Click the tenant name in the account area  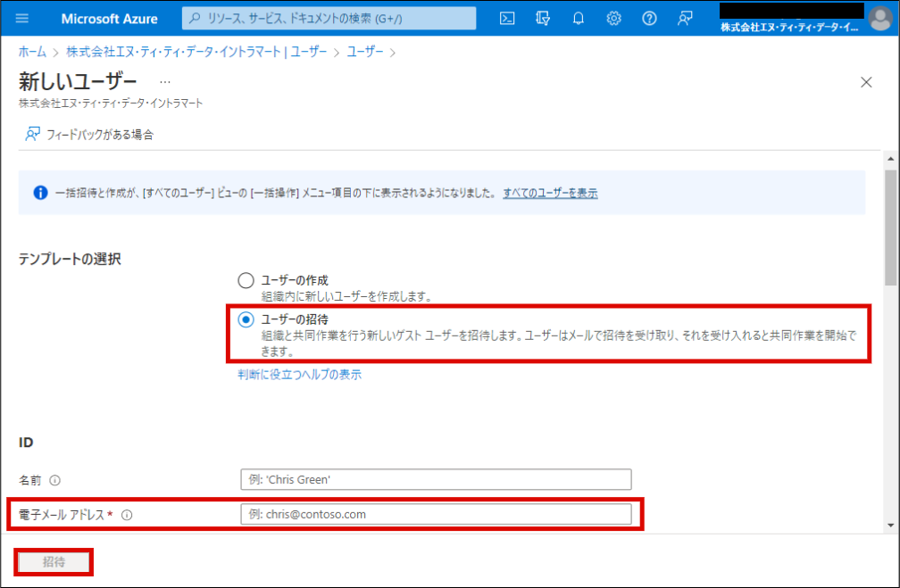click(x=789, y=27)
